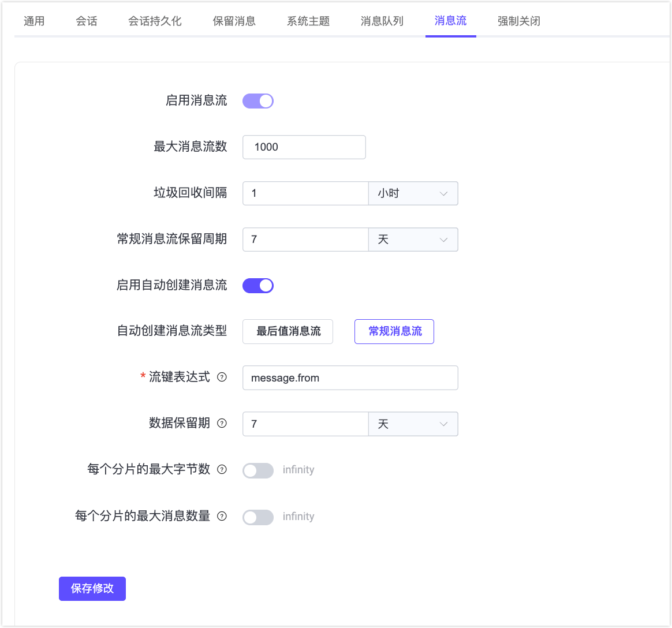Click help icon for 每个分片的最大消息数量
Image resolution: width=672 pixels, height=628 pixels.
tap(222, 516)
